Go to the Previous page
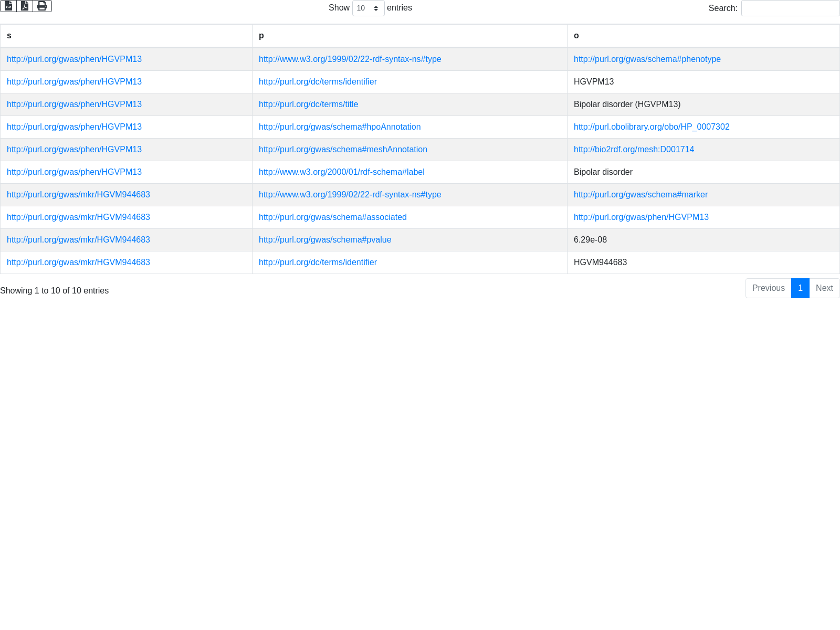Viewport: 840px width, 630px height. pos(768,288)
